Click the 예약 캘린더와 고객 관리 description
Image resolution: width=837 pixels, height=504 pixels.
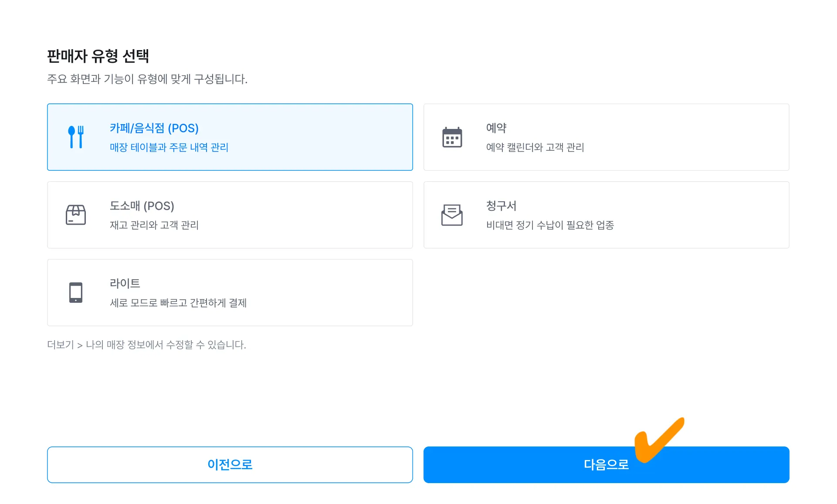(535, 147)
